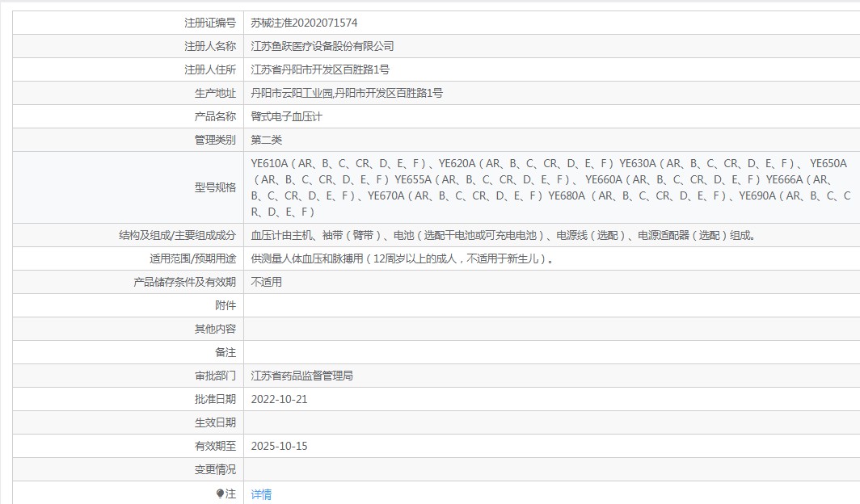Open the 详情 link
This screenshot has height=504, width=860.
(261, 494)
